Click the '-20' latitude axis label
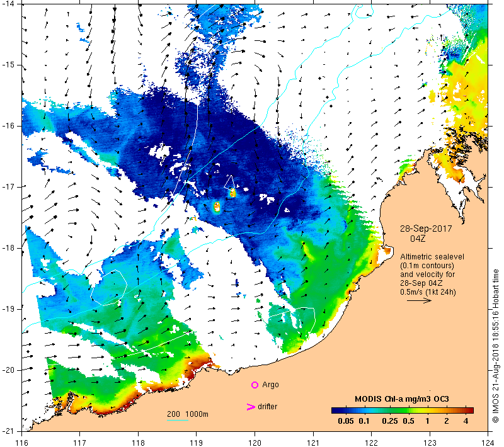This screenshot has height=447, width=504. [x=8, y=370]
